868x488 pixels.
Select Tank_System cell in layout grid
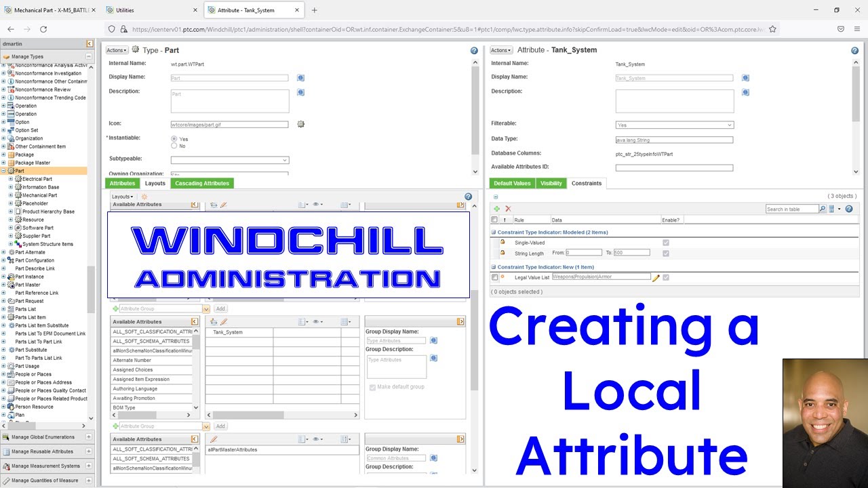click(x=239, y=332)
